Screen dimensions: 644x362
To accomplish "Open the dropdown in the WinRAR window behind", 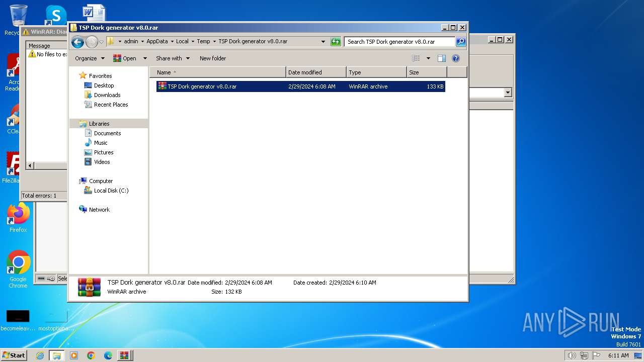I will coord(508,93).
